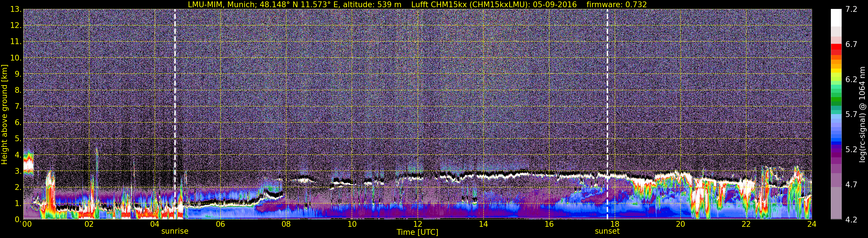Click the height axis tick label '12.'
Screen dimensions: 868x238
16,26
